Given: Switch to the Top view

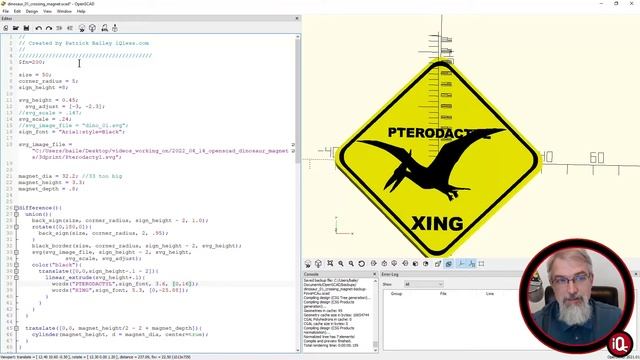Looking at the screenshot, I should point(384,264).
